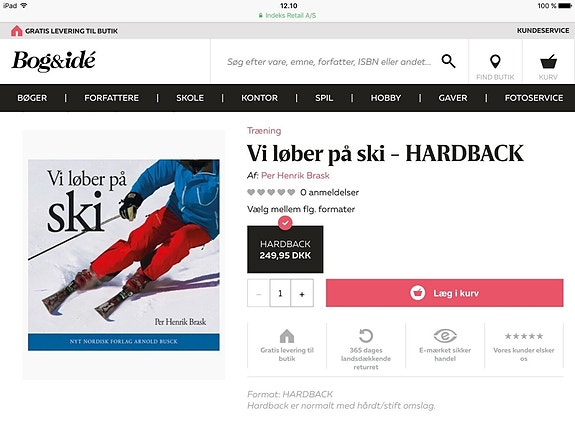Click the Gratis levering til butik house icon
The height and width of the screenshot is (431, 575).
[287, 336]
